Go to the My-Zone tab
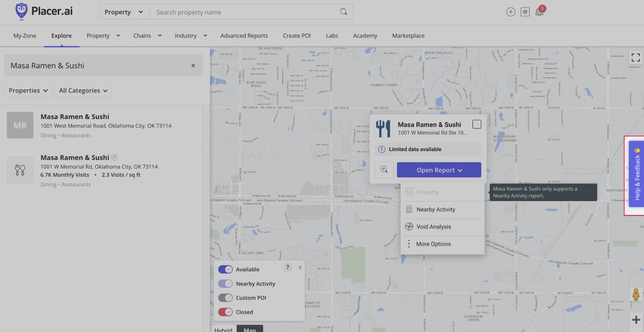Screen dimensions: 644x332 point(25,36)
